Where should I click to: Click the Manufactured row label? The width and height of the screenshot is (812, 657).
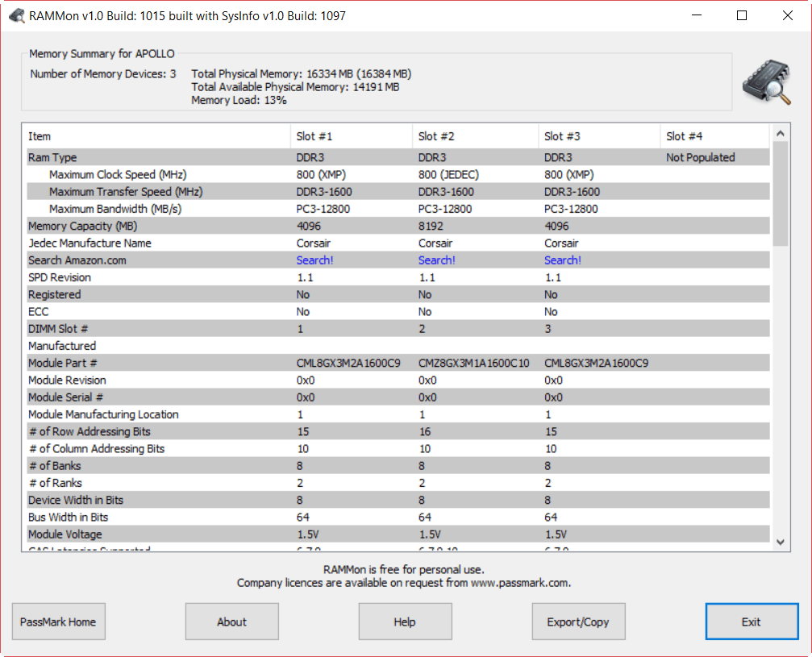[x=62, y=345]
